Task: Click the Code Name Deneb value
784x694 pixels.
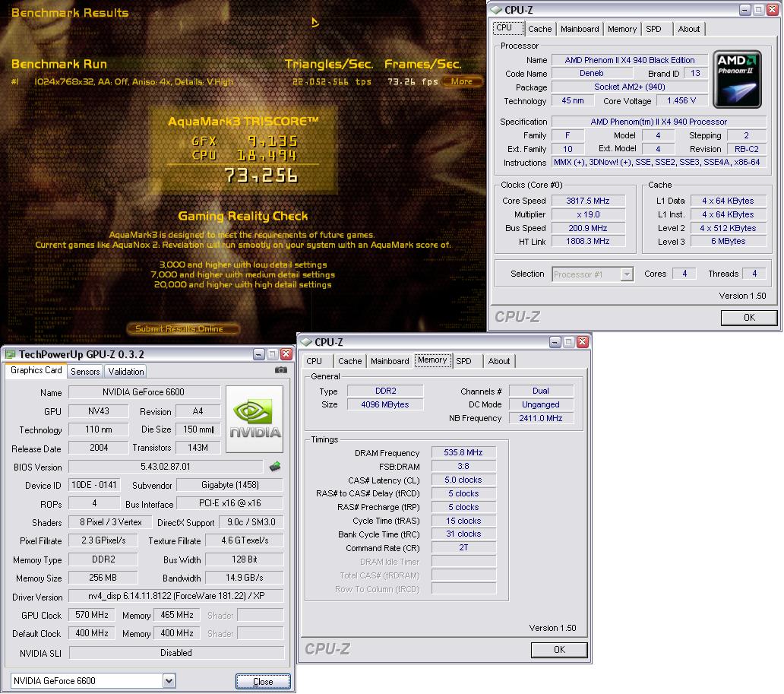Action: click(592, 73)
